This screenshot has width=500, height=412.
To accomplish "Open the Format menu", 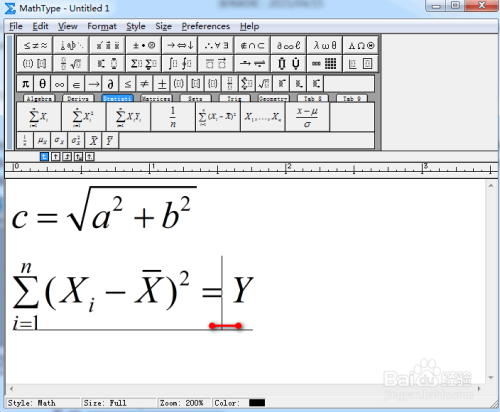I will [x=102, y=26].
